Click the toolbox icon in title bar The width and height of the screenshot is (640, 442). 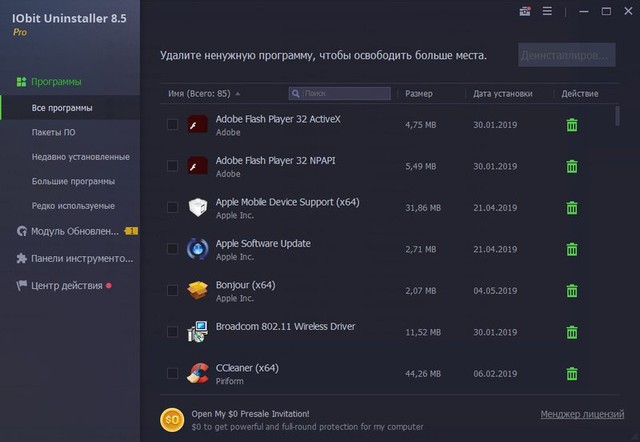[x=525, y=12]
